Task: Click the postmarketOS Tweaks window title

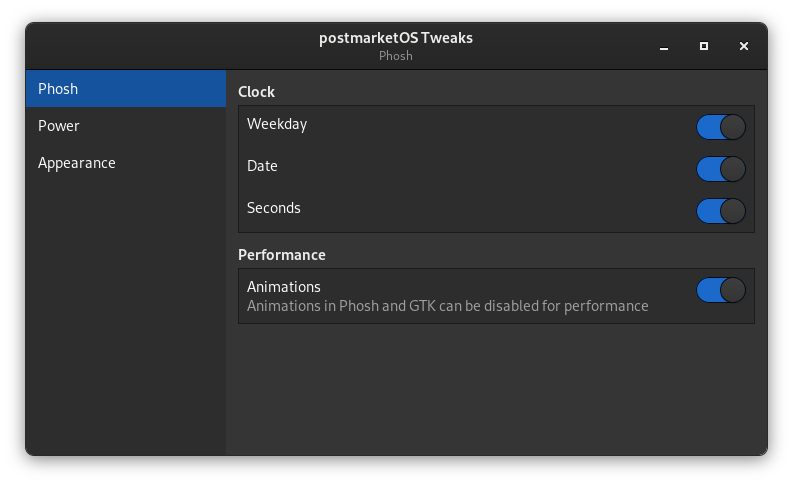Action: 396,38
